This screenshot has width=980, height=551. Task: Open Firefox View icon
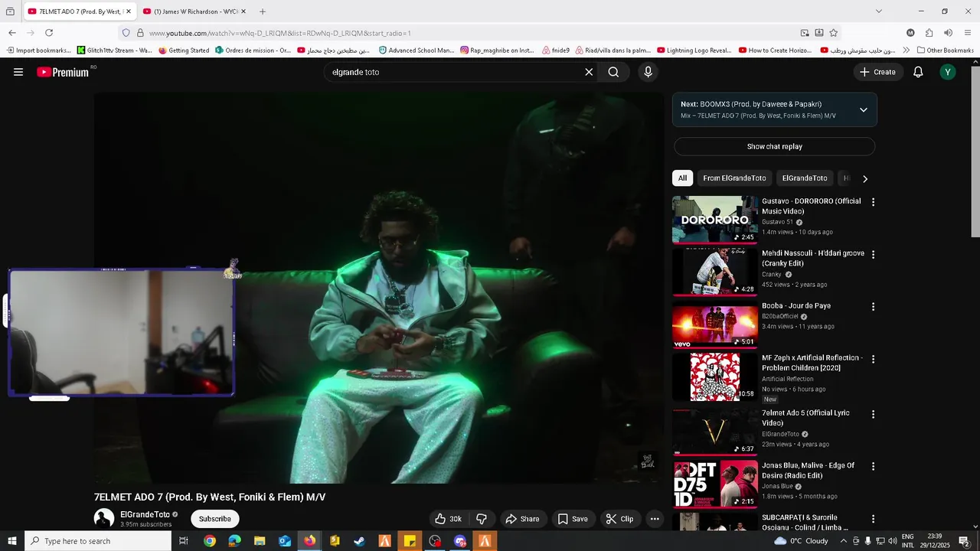(10, 11)
